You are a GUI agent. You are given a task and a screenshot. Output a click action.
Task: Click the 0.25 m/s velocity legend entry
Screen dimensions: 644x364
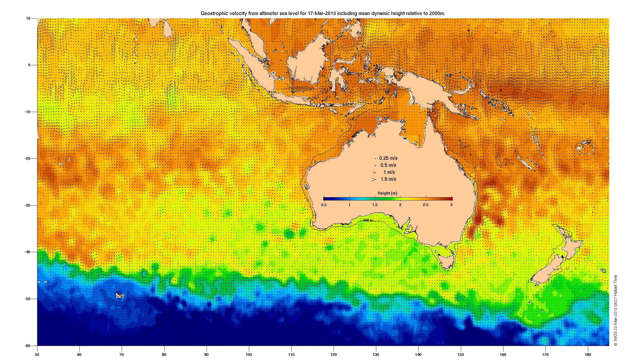click(x=388, y=158)
